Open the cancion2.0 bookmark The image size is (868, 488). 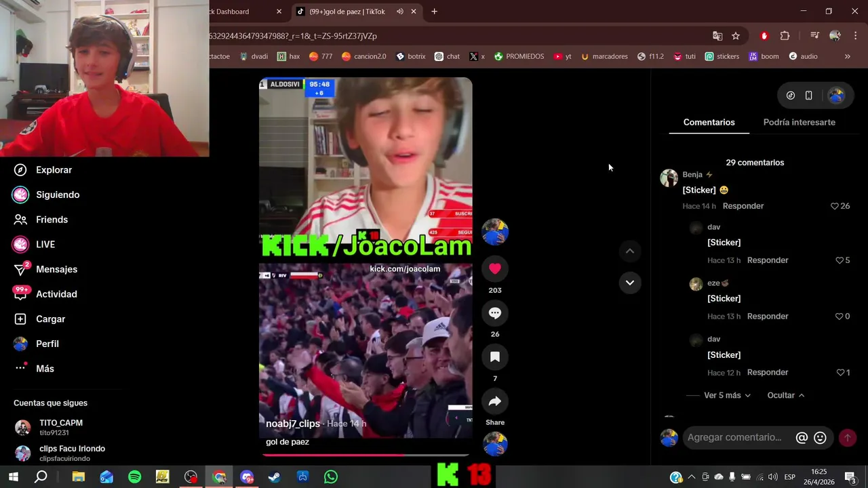pos(363,56)
